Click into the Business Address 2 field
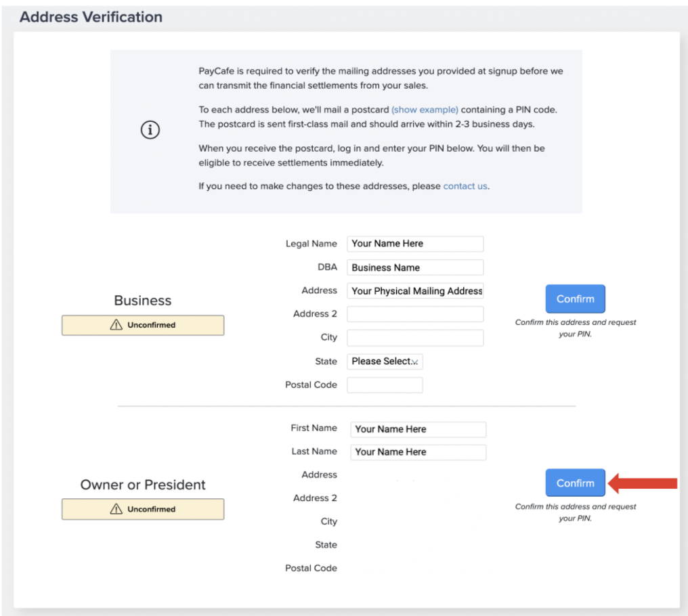 point(415,314)
